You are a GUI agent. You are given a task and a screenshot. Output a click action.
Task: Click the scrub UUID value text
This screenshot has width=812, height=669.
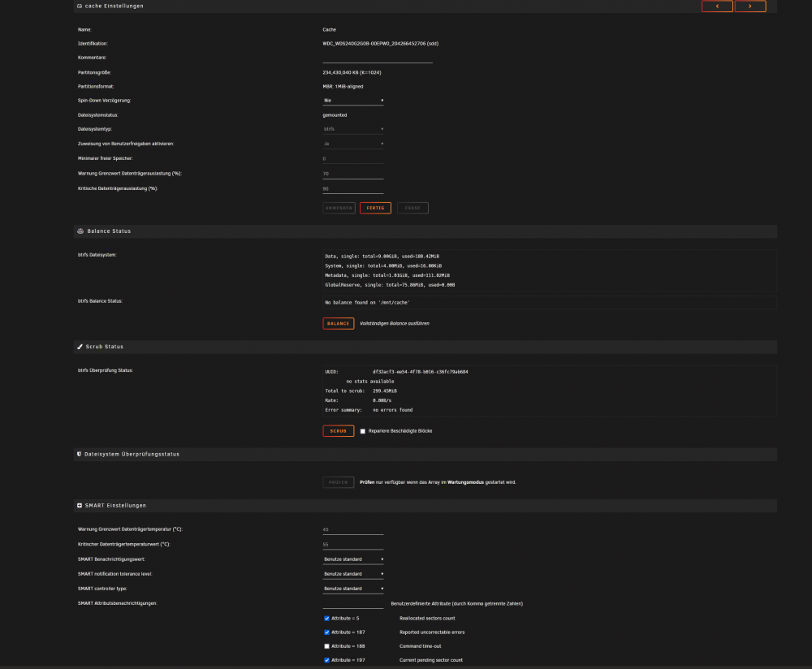click(x=421, y=372)
